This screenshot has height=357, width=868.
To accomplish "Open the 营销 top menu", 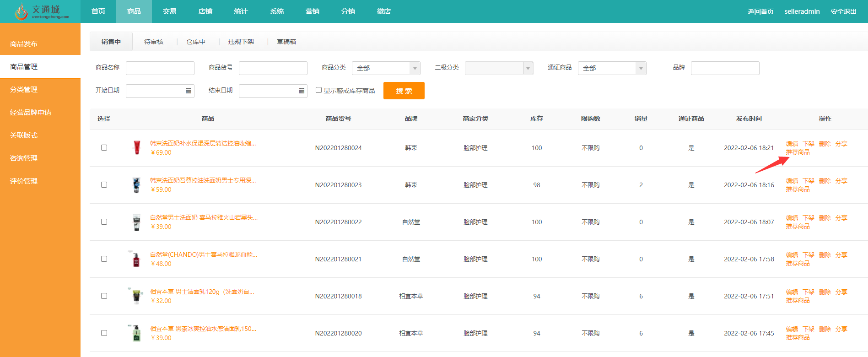I will tap(313, 11).
